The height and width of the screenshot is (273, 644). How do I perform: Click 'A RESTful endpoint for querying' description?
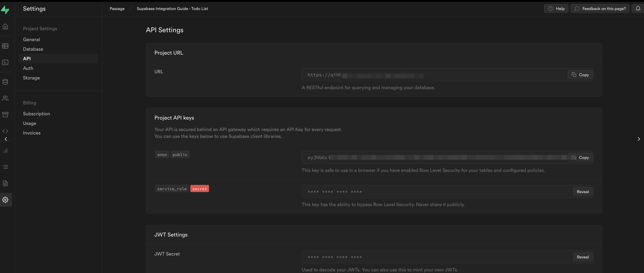[x=368, y=88]
